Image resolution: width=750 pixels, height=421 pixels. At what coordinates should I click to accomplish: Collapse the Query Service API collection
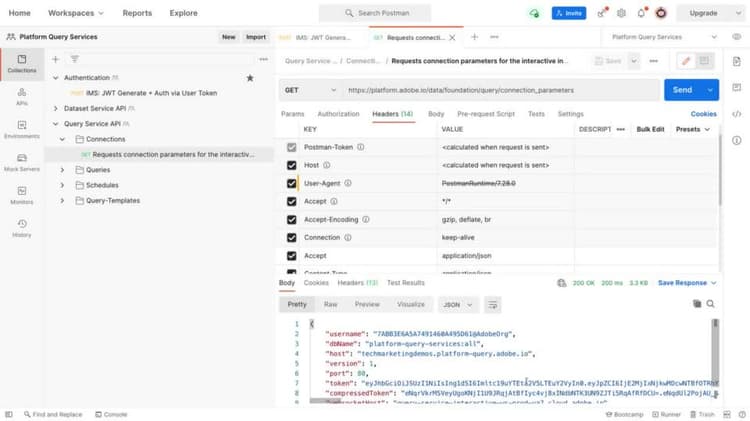click(55, 124)
